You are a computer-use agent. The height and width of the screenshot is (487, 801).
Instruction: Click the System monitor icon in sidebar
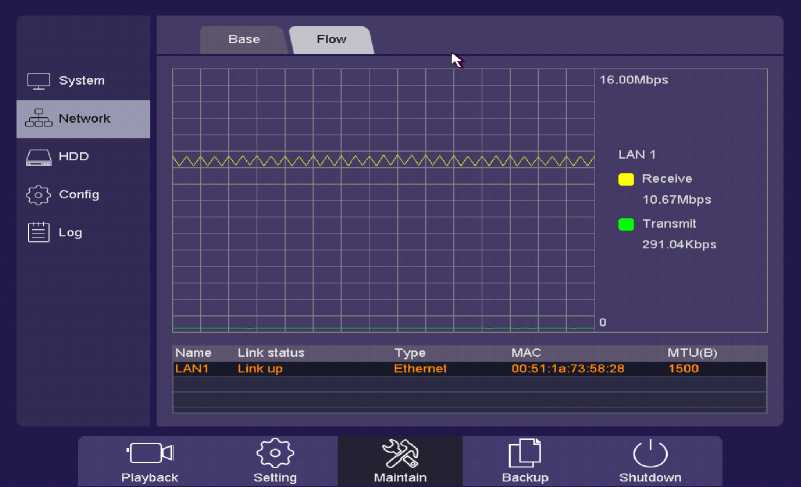pyautogui.click(x=38, y=81)
